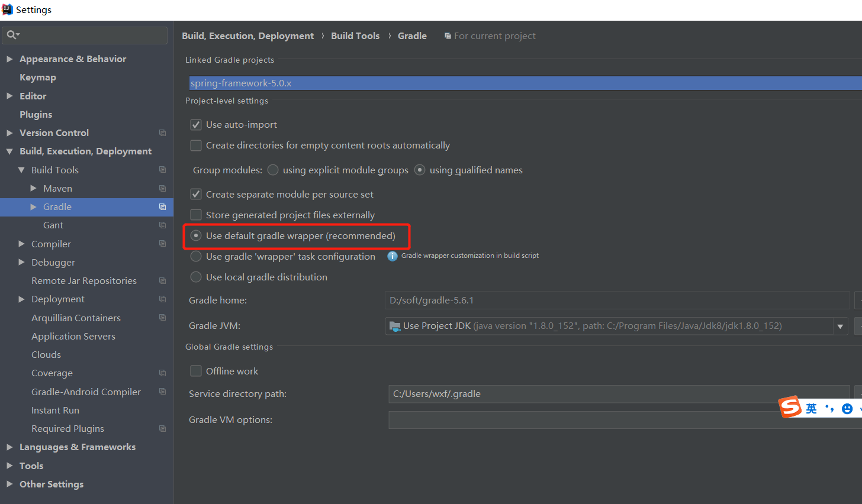Screen dimensions: 862x504
Task: Click the per-project icon for Arquillian Containers
Action: tap(162, 318)
